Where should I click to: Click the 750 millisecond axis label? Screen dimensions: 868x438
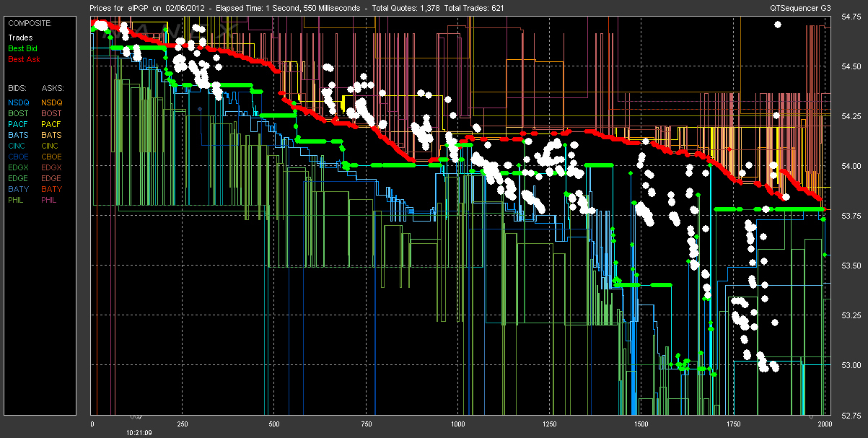coord(366,425)
